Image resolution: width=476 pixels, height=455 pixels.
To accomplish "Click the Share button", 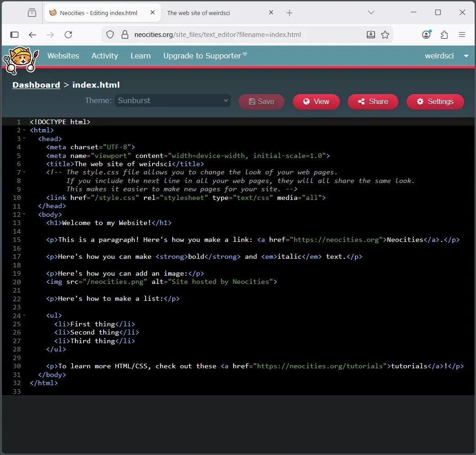I will pos(373,101).
